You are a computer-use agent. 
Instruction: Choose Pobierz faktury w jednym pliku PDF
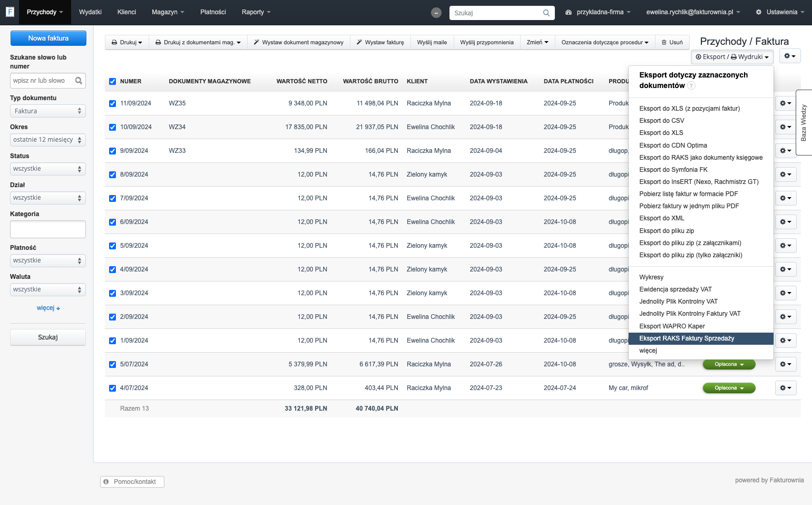tap(689, 206)
